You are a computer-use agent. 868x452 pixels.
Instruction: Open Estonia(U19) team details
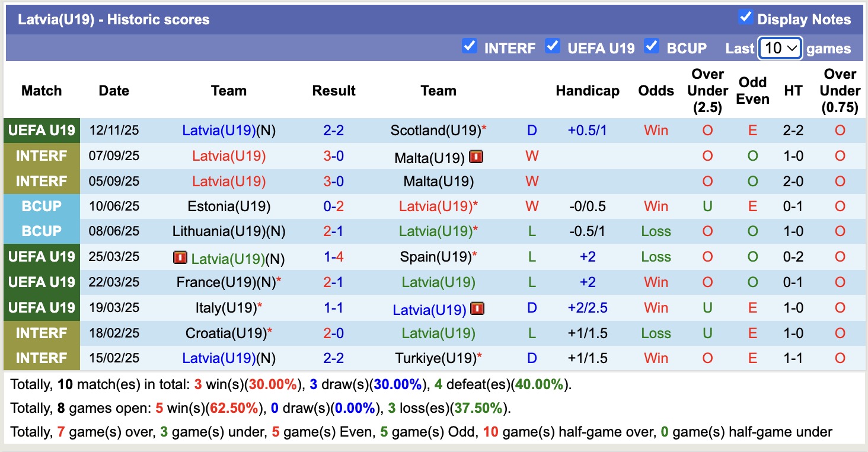[x=229, y=206]
